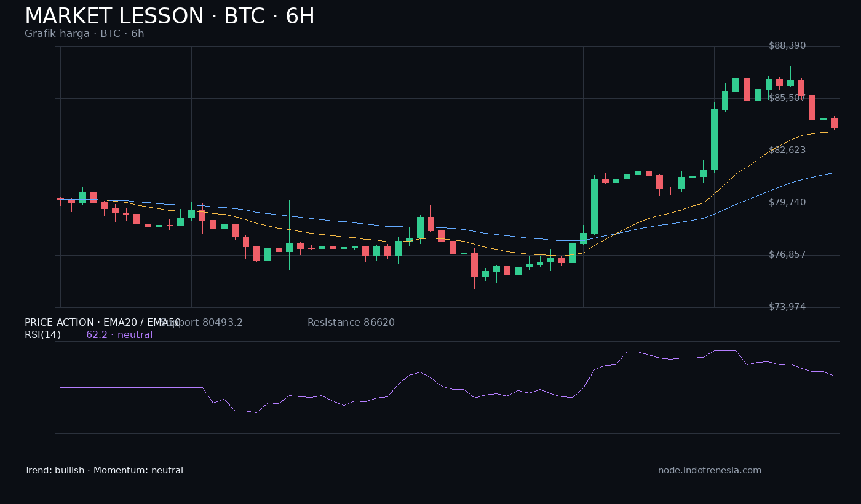Pick the $79,740 price axis label
This screenshot has width=861, height=504.
(787, 203)
